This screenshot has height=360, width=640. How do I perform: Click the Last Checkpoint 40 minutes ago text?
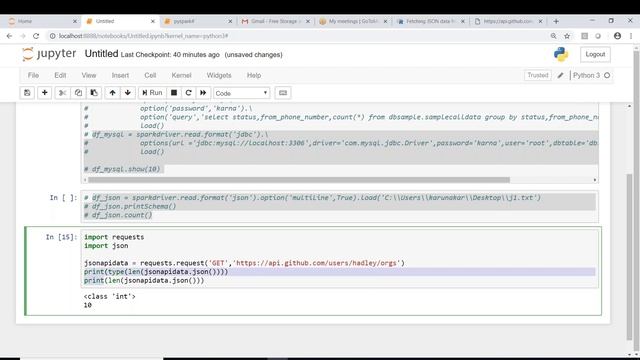pyautogui.click(x=170, y=55)
